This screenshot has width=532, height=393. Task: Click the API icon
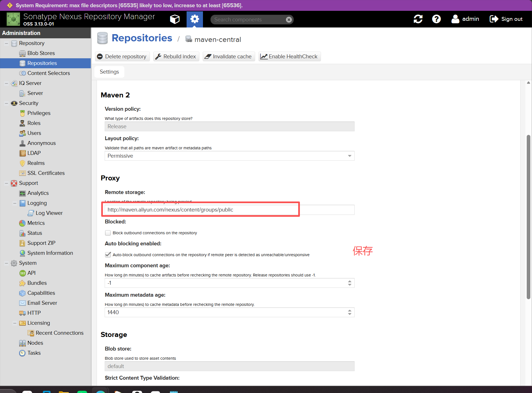point(22,273)
